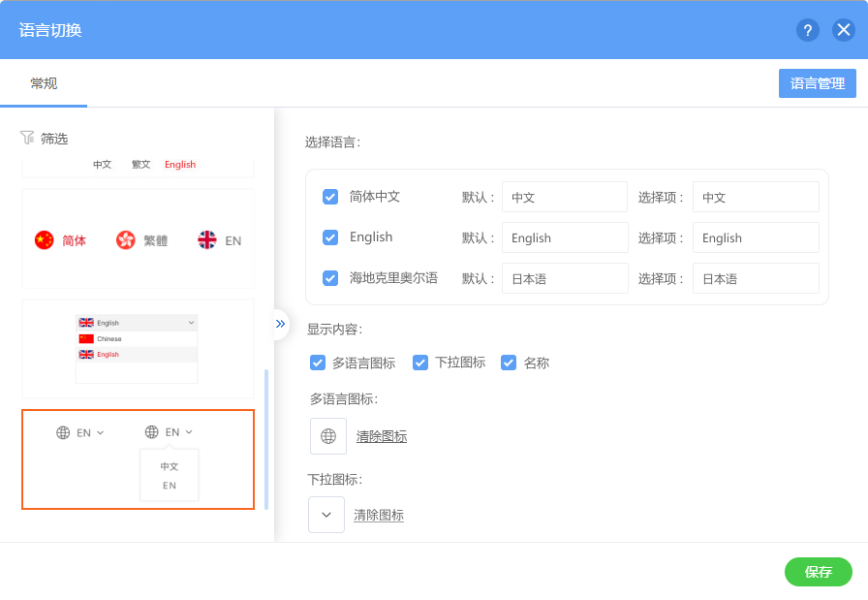
Task: Select the China flag 简体 option in the preview
Action: [x=60, y=240]
